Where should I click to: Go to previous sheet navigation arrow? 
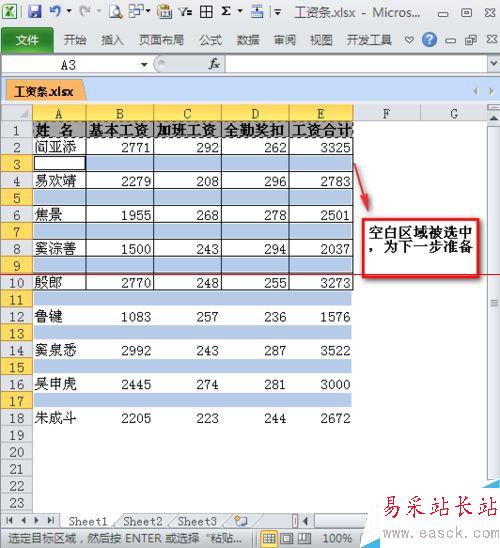pyautogui.click(x=23, y=520)
